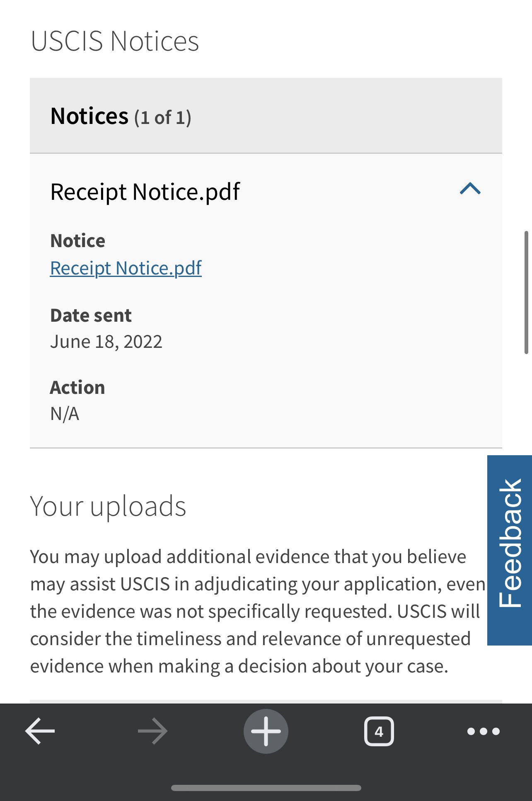Tap the bold Notice label above the link
Image resolution: width=532 pixels, height=801 pixels.
pos(78,241)
